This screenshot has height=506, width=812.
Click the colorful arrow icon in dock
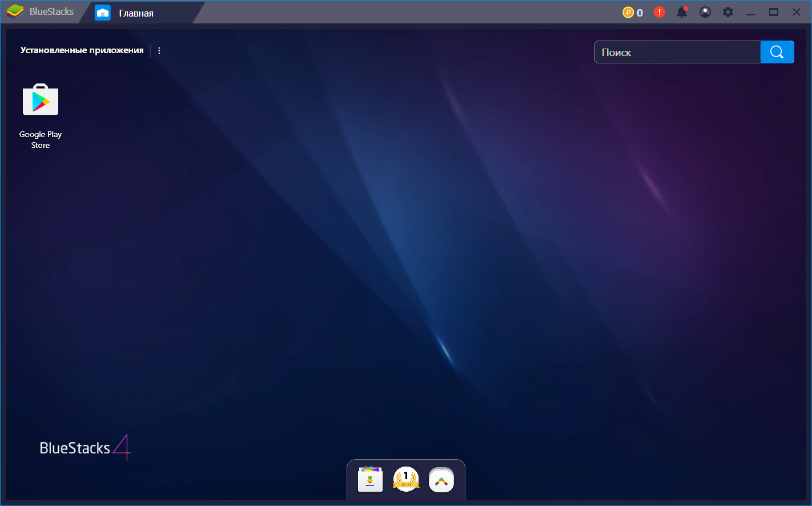tap(441, 480)
